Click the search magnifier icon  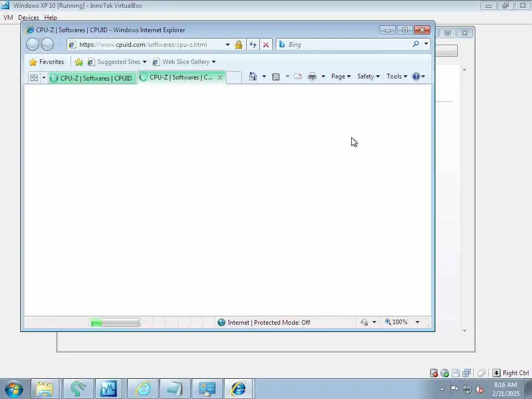[x=416, y=44]
